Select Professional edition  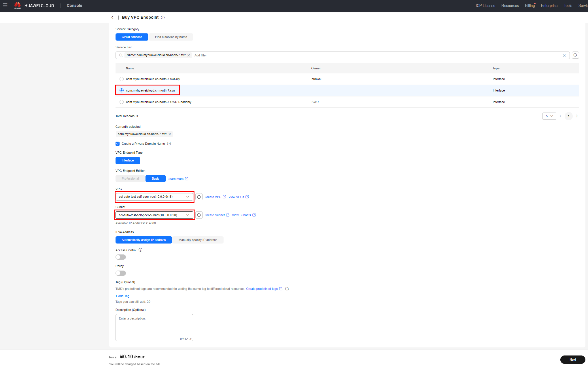tap(130, 179)
